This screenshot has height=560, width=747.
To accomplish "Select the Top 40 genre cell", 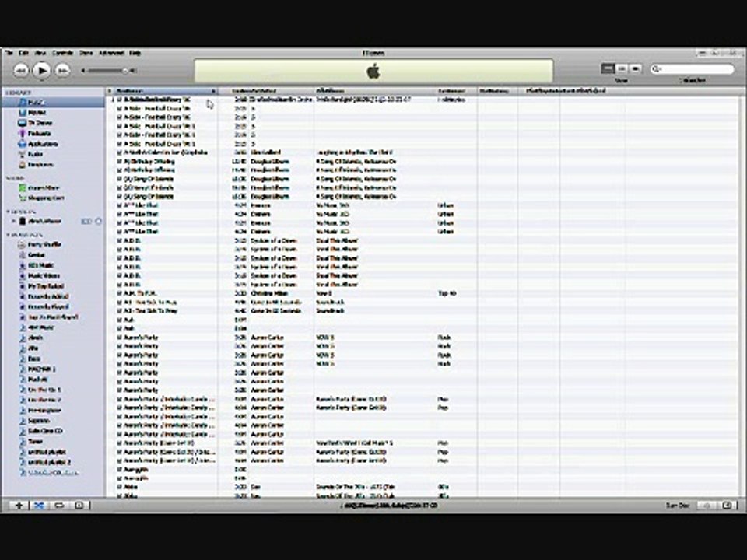I will point(447,293).
